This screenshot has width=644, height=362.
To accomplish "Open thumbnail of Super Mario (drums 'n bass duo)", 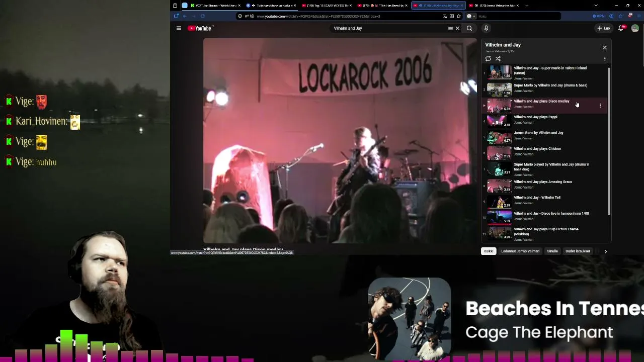I will click(499, 169).
